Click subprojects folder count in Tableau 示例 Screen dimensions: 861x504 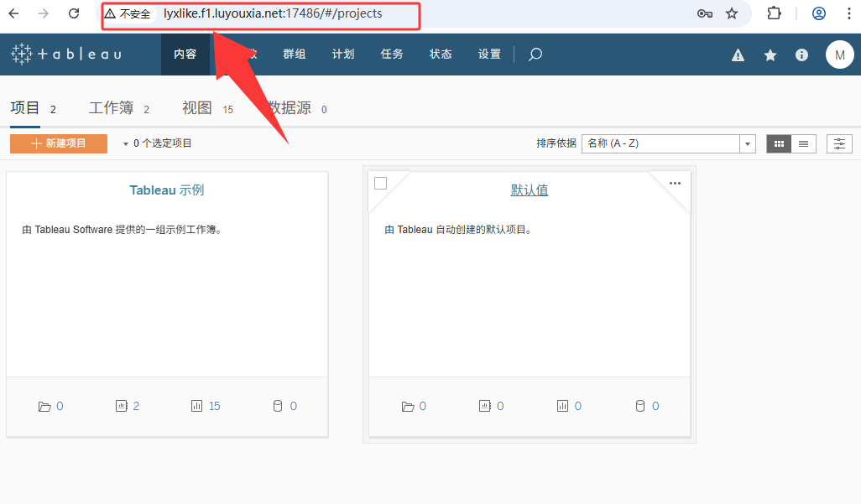[x=51, y=406]
